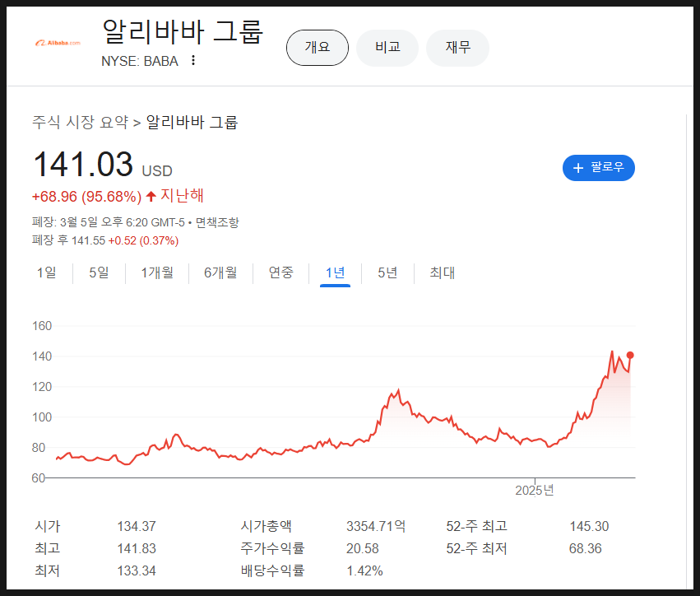Click the 시가총액 value 3354.71억
The height and width of the screenshot is (596, 700).
tap(376, 526)
